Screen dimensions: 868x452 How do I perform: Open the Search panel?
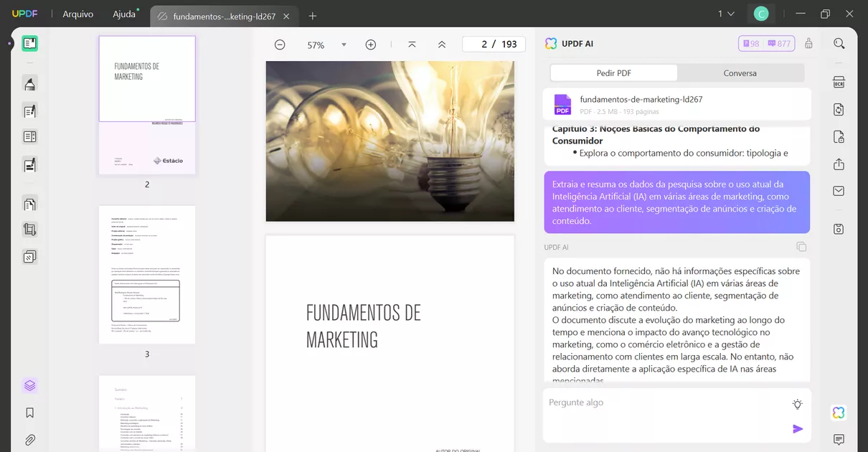(x=839, y=43)
